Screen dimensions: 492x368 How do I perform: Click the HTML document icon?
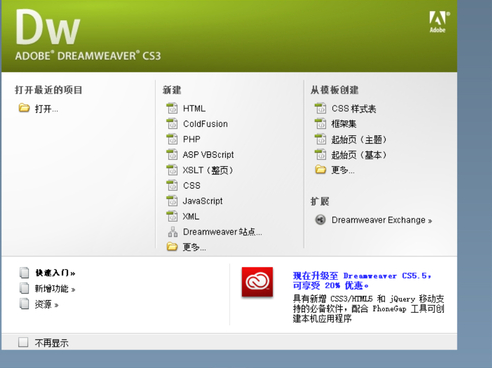172,108
